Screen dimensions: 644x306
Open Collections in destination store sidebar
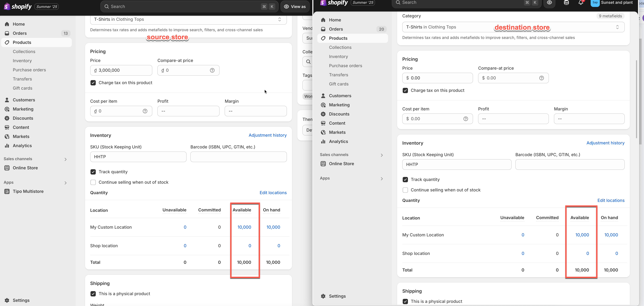point(340,47)
